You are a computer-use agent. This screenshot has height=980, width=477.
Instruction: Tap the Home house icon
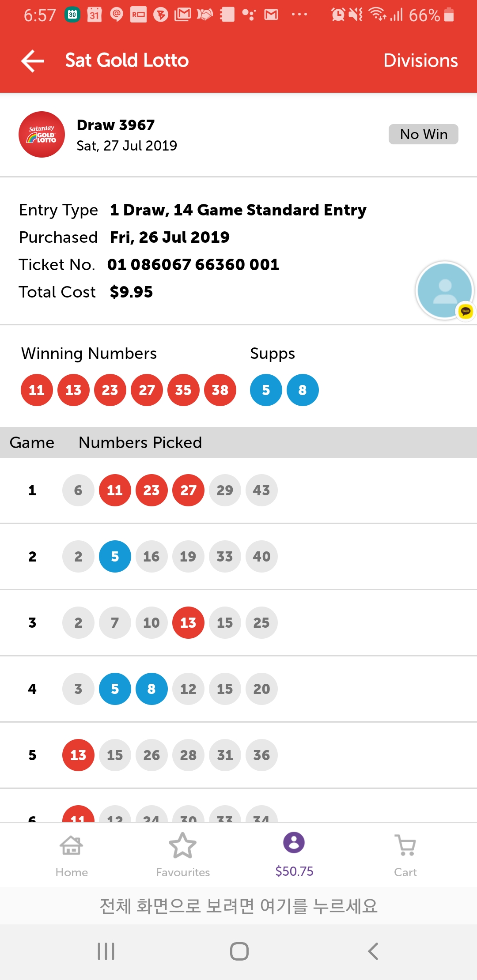(x=72, y=845)
